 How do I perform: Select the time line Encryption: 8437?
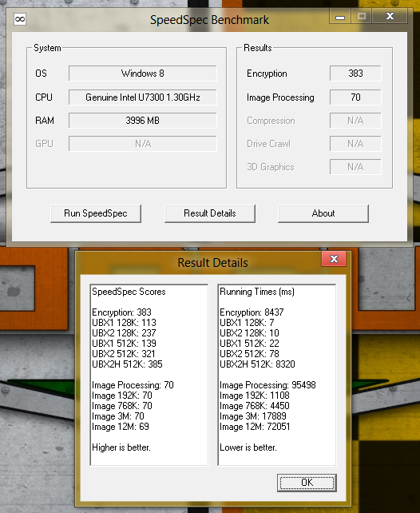[252, 312]
